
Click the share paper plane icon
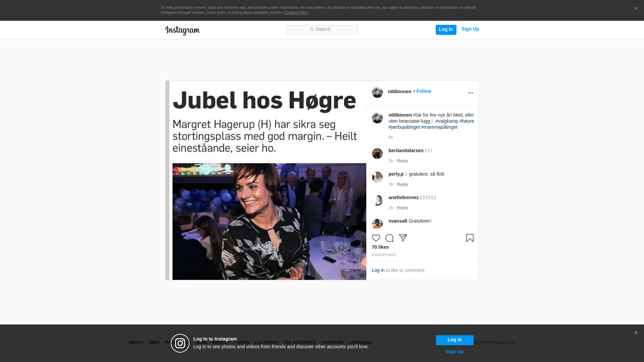click(402, 238)
